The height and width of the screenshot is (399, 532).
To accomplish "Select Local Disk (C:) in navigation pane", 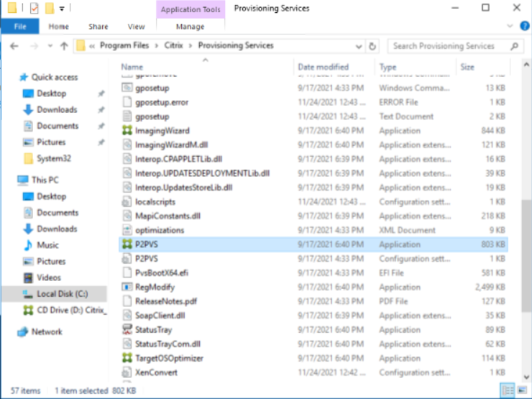I will click(55, 294).
